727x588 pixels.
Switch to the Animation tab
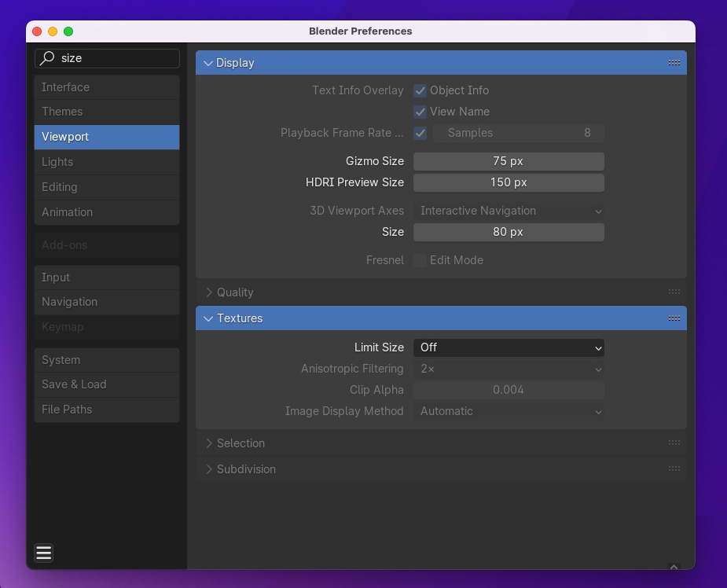click(107, 212)
